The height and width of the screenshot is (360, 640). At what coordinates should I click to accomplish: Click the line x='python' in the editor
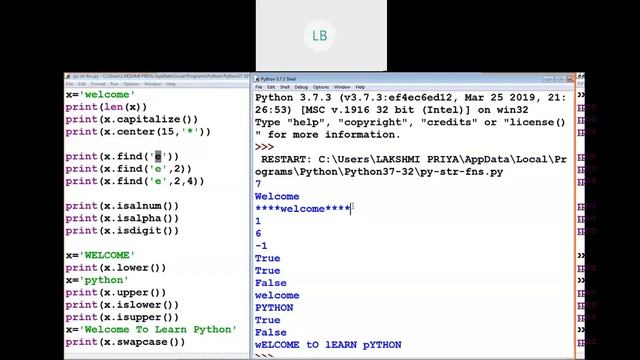click(97, 280)
